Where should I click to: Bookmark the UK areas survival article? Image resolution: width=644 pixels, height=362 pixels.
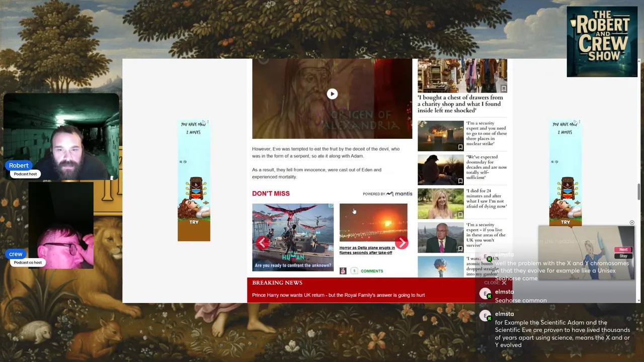(x=460, y=248)
